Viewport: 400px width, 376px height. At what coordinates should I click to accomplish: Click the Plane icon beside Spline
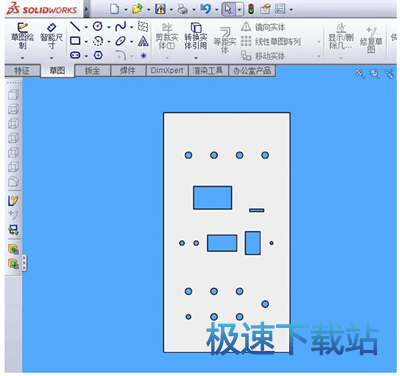coord(143,27)
